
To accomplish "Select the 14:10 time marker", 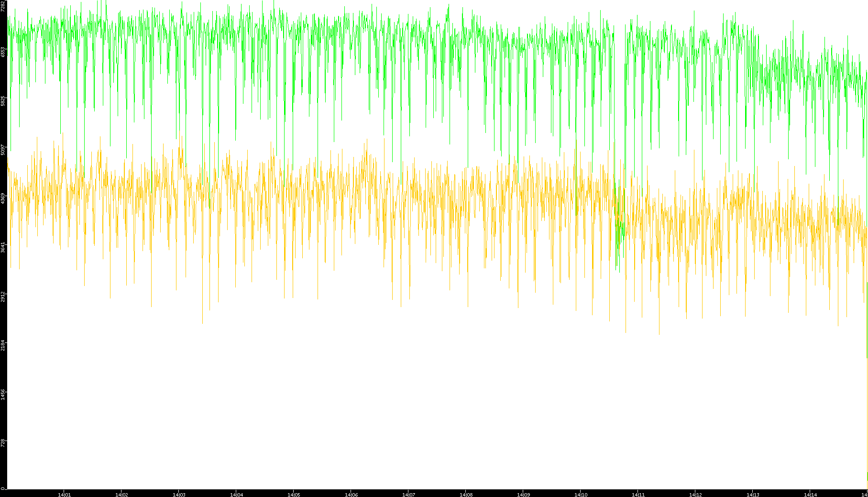I will point(581,495).
